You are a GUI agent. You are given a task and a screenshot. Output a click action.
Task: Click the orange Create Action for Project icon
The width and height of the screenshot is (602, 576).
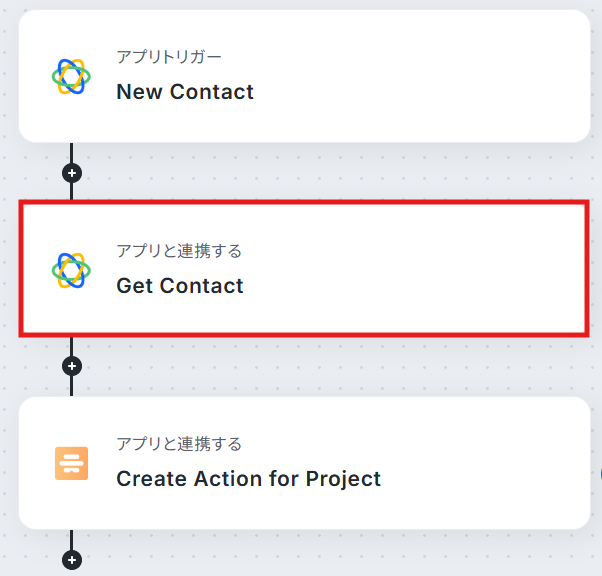[71, 463]
